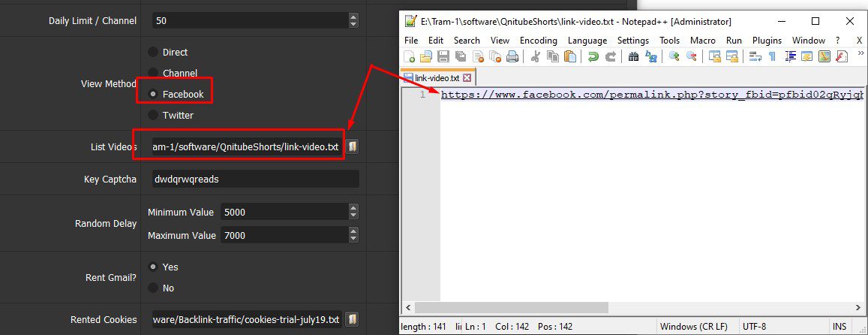868x335 pixels.
Task: Select the Direct view method
Action: 153,52
